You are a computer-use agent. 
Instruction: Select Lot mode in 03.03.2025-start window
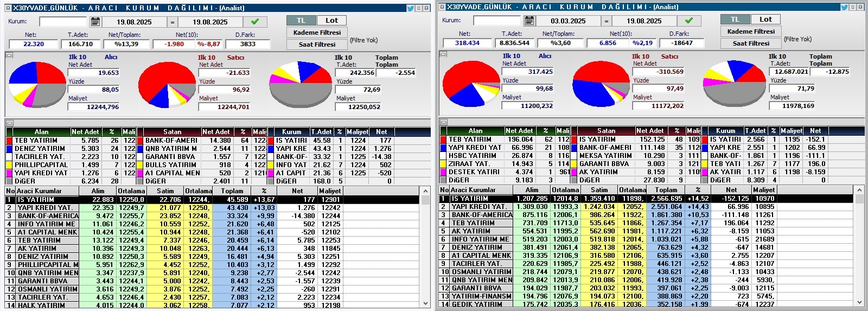[765, 20]
